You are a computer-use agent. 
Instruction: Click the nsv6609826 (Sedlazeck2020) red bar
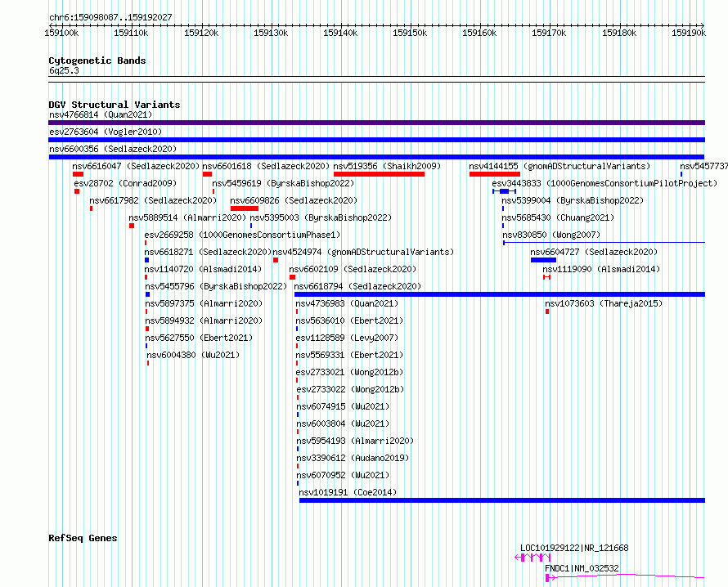pyautogui.click(x=245, y=208)
